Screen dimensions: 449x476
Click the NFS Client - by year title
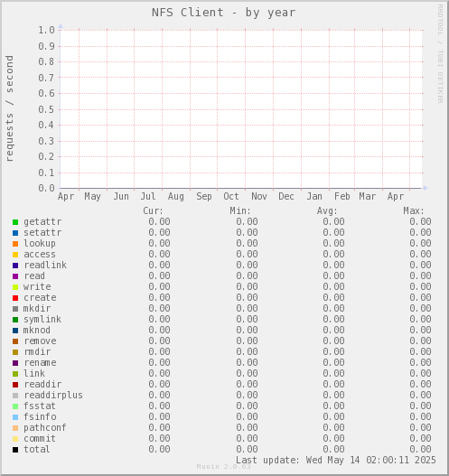click(x=223, y=13)
